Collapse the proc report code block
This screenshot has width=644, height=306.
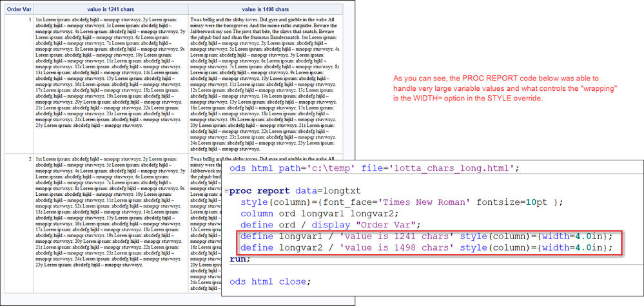(226, 191)
